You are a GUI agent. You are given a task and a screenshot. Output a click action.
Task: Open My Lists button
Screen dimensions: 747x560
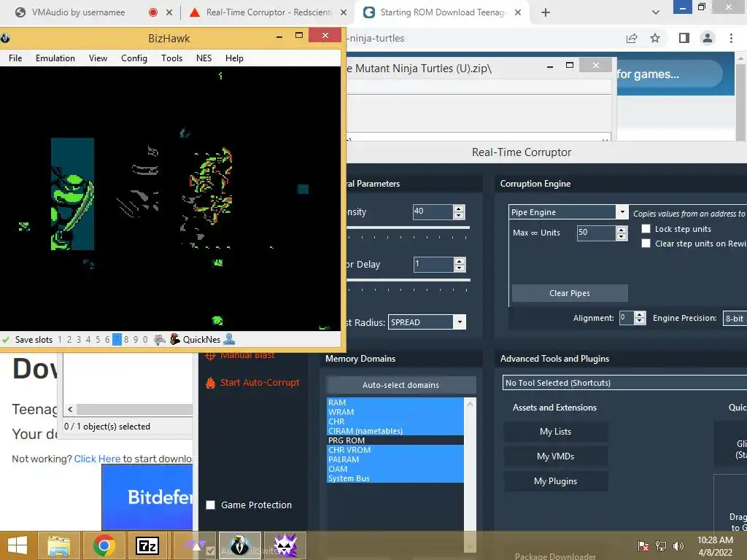[555, 432]
